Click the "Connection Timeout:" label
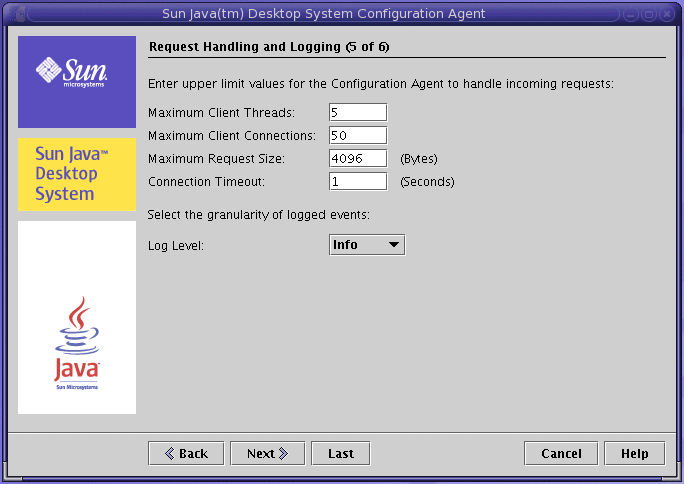Viewport: 684px width, 484px height. pyautogui.click(x=206, y=181)
